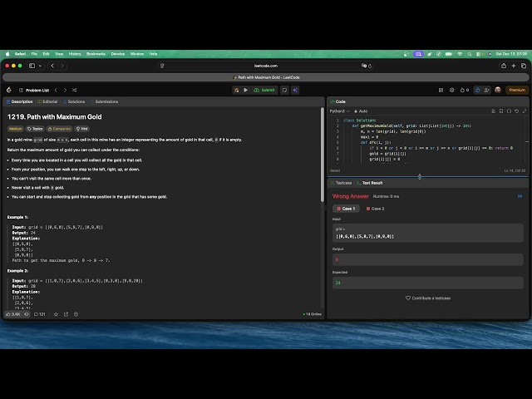Open the comments count icon
Screen dimensions: 532x399
[x=41, y=314]
